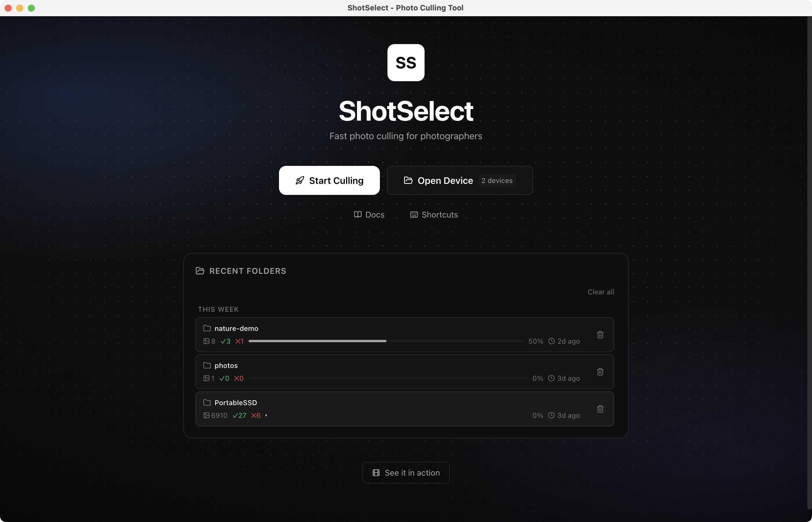This screenshot has width=812, height=522.
Task: Click the rocket icon on Start Culling
Action: [x=300, y=181]
